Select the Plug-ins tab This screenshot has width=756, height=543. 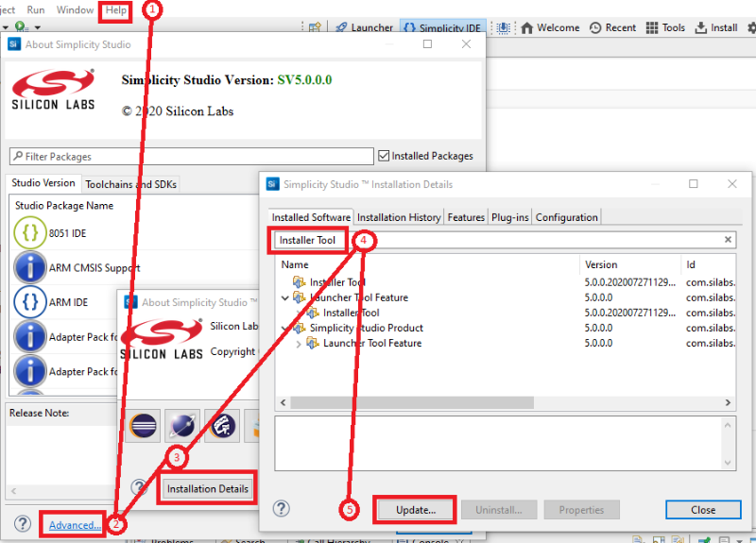point(510,217)
